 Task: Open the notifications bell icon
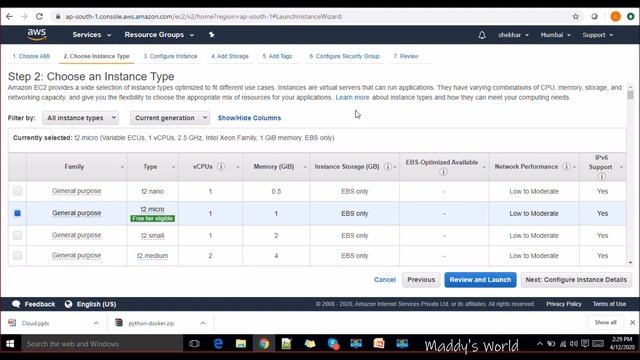pyautogui.click(x=482, y=35)
